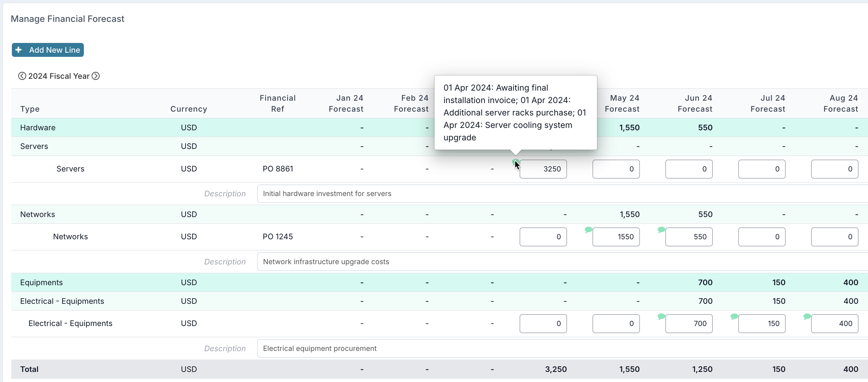Edit Networks May 24 value 1550
868x382 pixels.
[616, 237]
